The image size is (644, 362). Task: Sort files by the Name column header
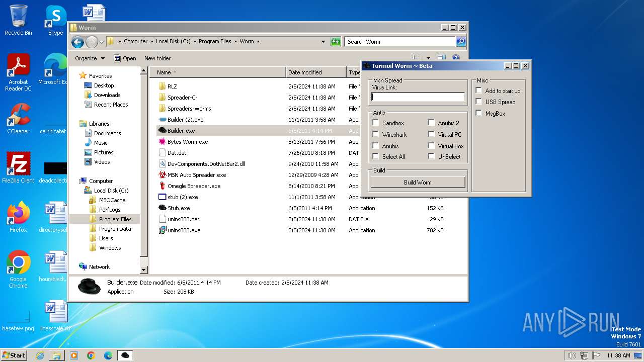[217, 72]
